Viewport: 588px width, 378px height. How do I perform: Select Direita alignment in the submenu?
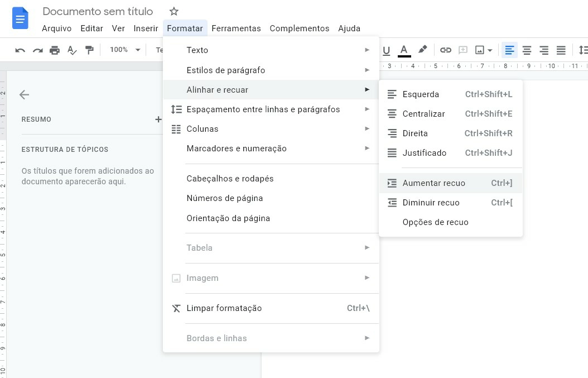click(x=451, y=133)
